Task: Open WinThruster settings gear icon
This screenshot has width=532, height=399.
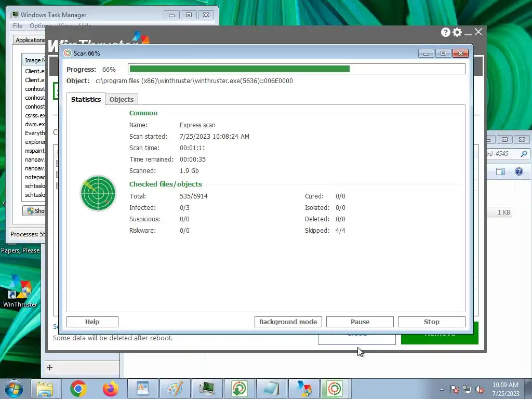Action: click(457, 32)
